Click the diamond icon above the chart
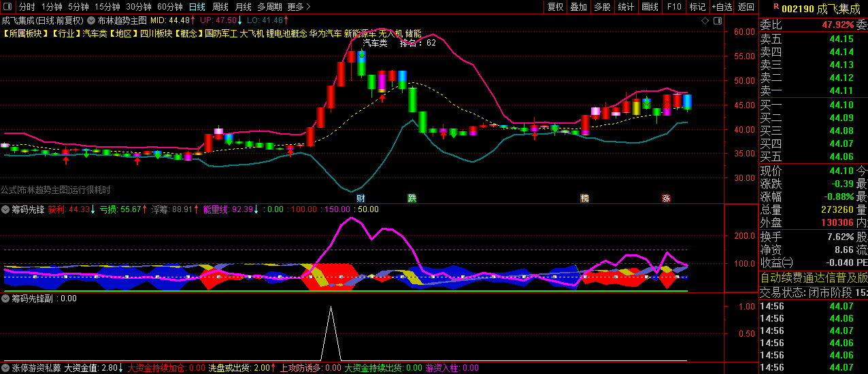This screenshot has width=868, height=374. pos(706,20)
